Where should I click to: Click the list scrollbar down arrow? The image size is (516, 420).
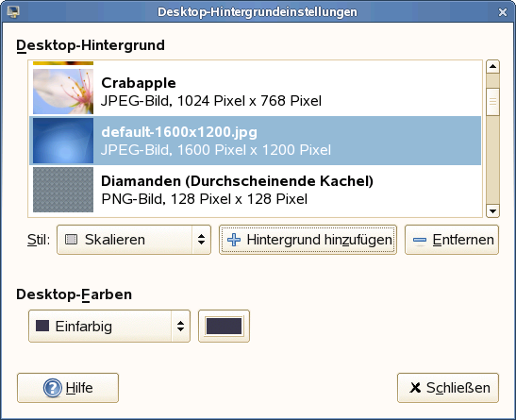point(492,211)
